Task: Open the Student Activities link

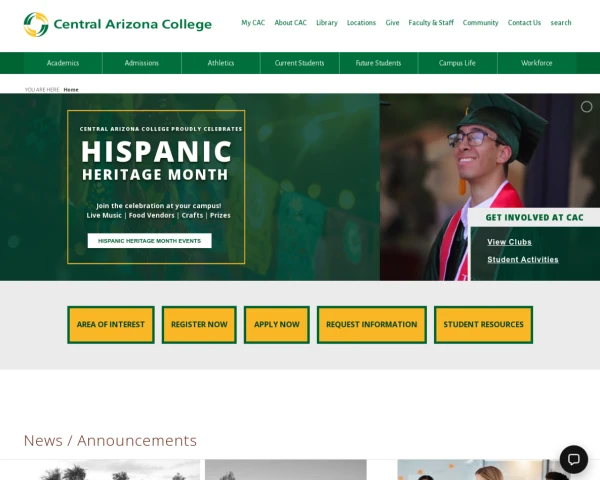Action: click(x=523, y=260)
